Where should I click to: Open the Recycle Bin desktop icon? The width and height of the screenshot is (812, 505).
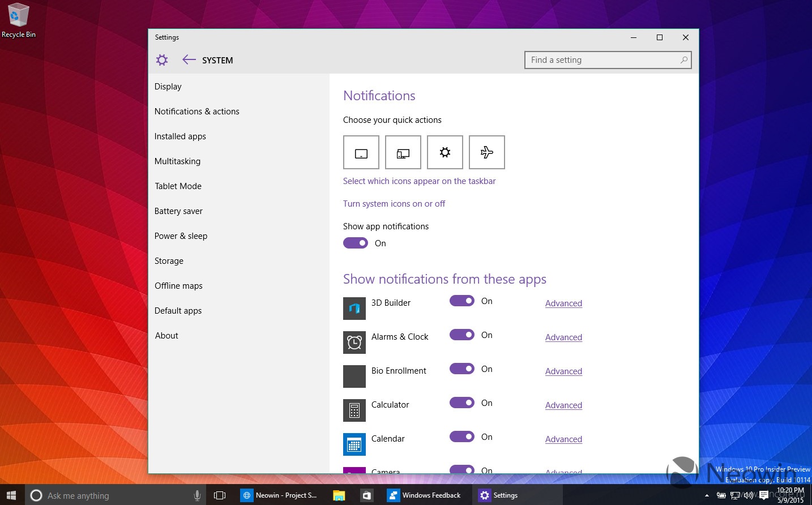coord(19,20)
